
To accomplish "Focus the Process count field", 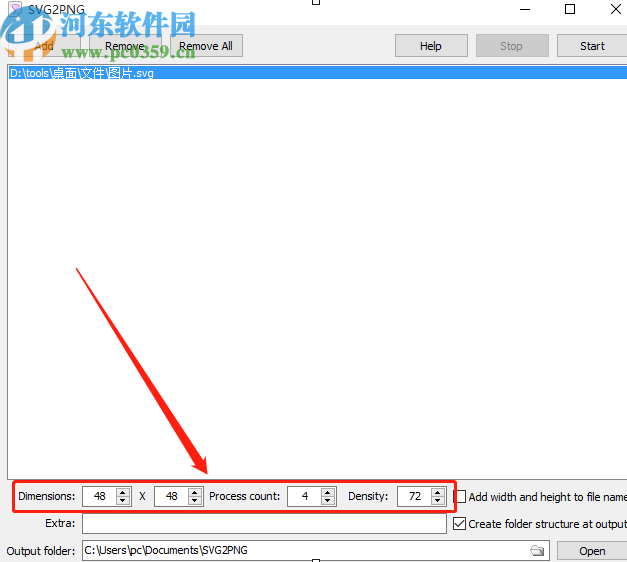I will tap(305, 496).
